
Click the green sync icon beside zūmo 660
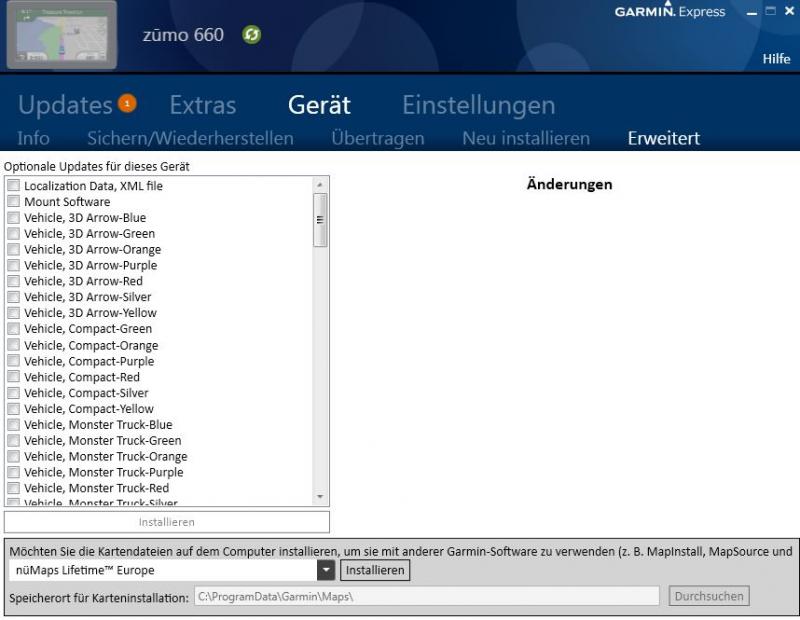(252, 35)
